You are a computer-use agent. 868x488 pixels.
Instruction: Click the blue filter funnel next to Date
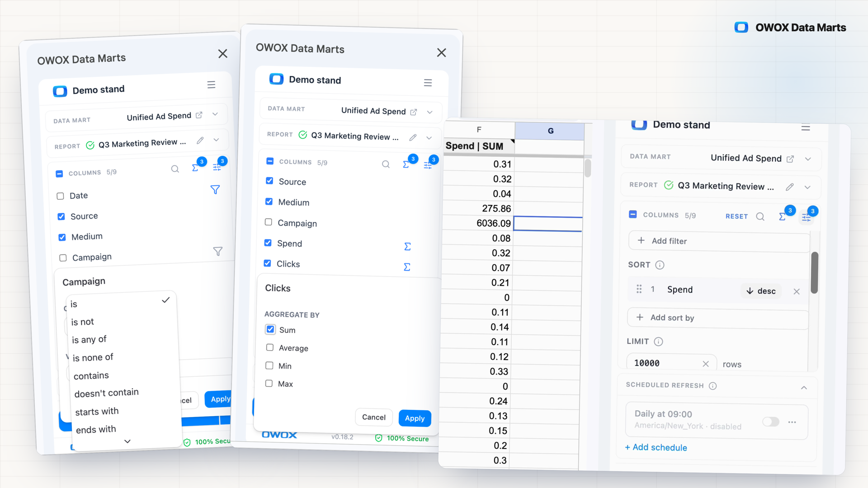(x=215, y=190)
